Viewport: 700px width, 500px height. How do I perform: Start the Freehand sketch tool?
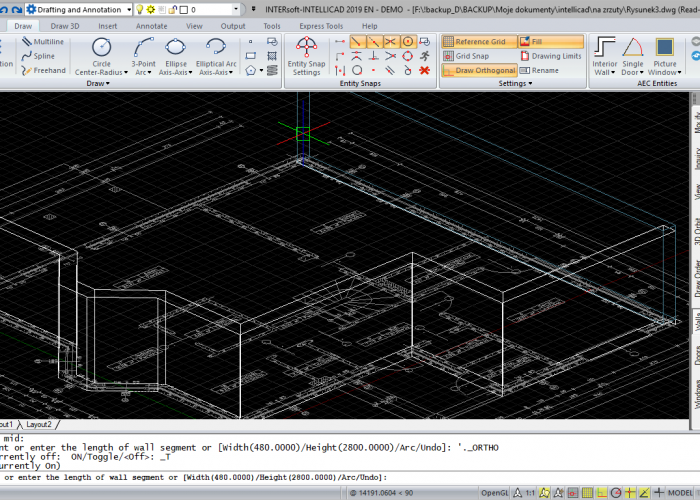[44, 70]
